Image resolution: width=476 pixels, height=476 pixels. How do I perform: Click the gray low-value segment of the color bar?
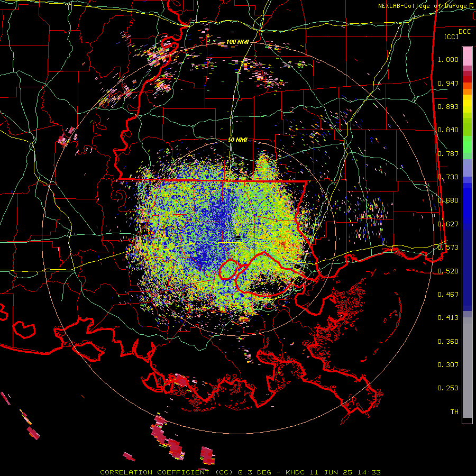[x=467, y=368]
